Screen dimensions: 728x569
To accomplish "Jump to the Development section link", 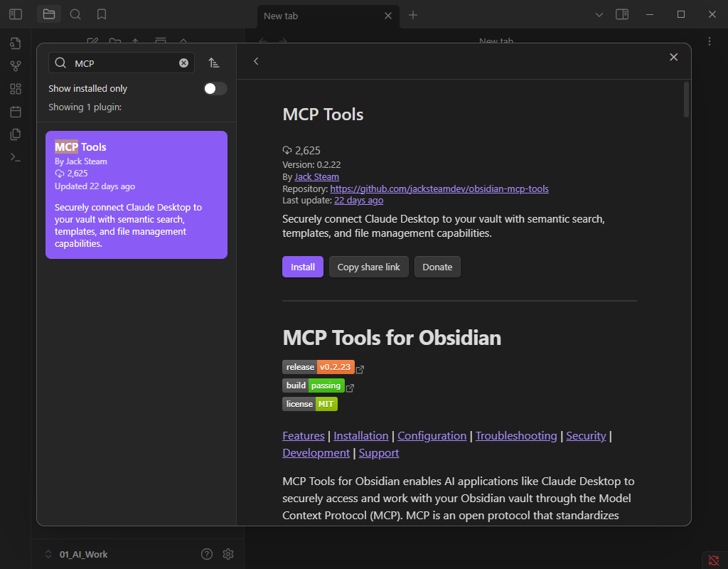I will point(316,453).
